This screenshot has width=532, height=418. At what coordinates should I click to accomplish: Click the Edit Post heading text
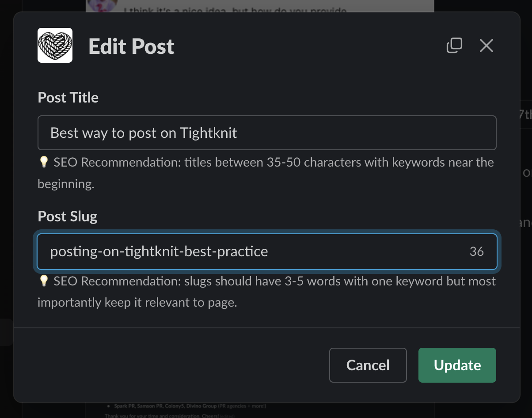click(x=131, y=46)
